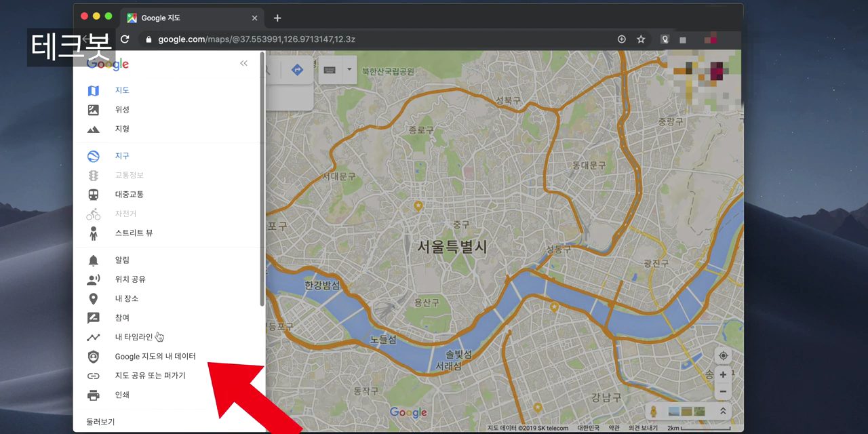Click the keyboard input tool icon
The width and height of the screenshot is (868, 434).
click(x=330, y=70)
